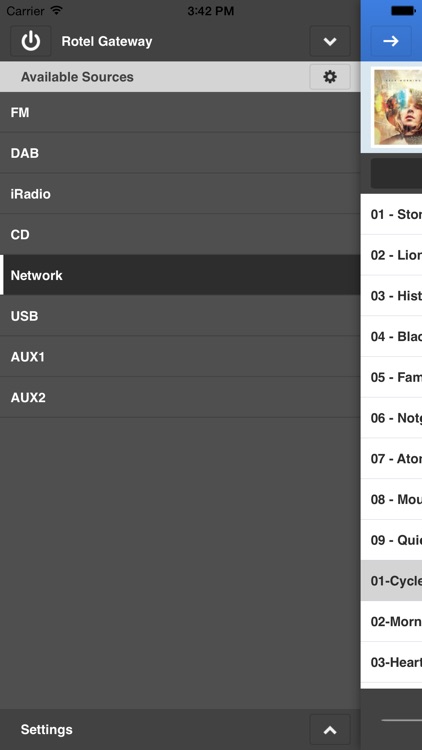Select the FM source
The image size is (422, 750).
click(180, 112)
